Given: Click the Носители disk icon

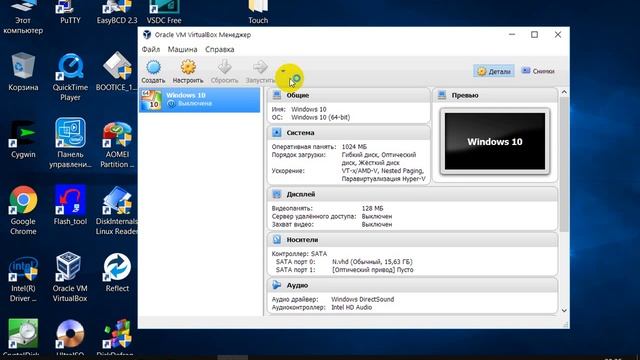Looking at the screenshot, I should tap(277, 240).
